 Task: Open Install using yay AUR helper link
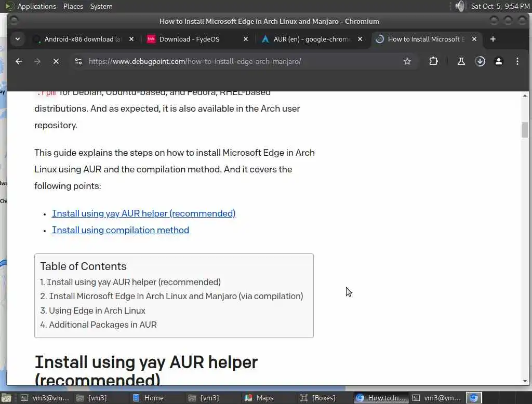[x=143, y=213]
